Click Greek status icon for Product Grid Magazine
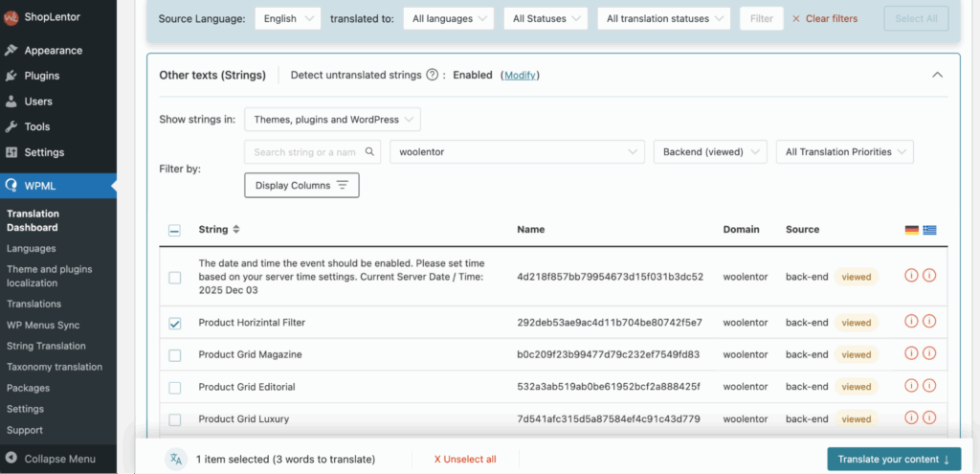Viewport: 980px width, 474px height. pyautogui.click(x=929, y=353)
